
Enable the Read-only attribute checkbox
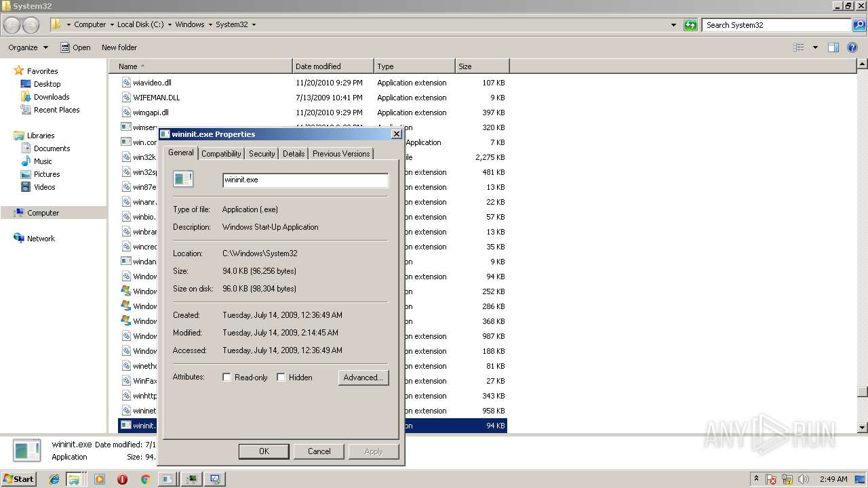coord(227,378)
